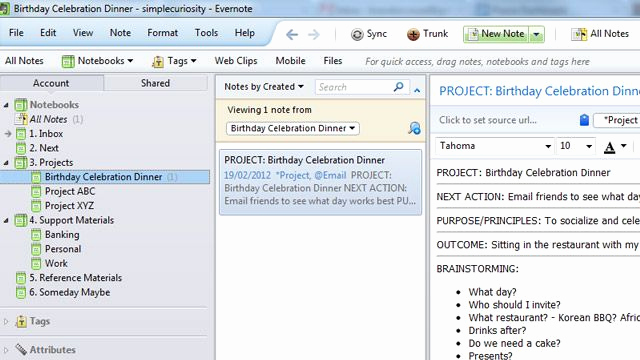This screenshot has height=360, width=640.
Task: Open Birthday Celebration Dinner filter dropdown
Action: click(293, 129)
